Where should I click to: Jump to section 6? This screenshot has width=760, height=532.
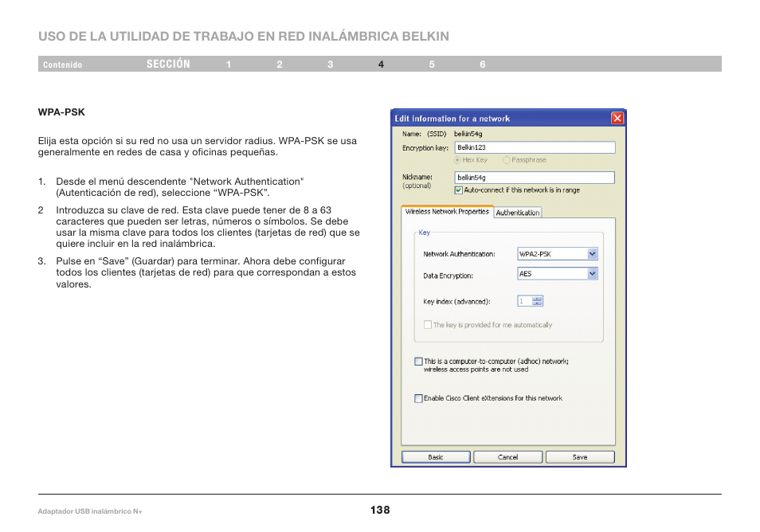pos(483,65)
